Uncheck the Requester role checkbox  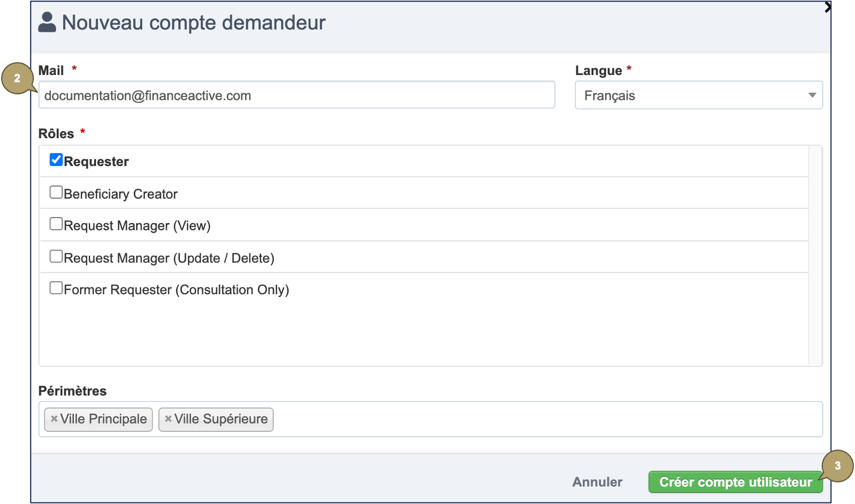pyautogui.click(x=56, y=160)
